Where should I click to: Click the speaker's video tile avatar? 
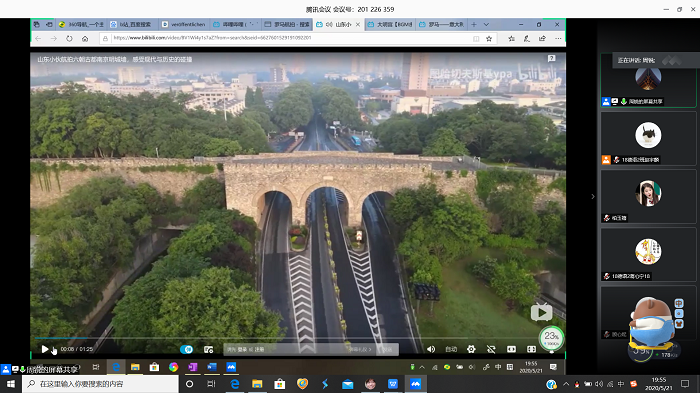[648, 78]
